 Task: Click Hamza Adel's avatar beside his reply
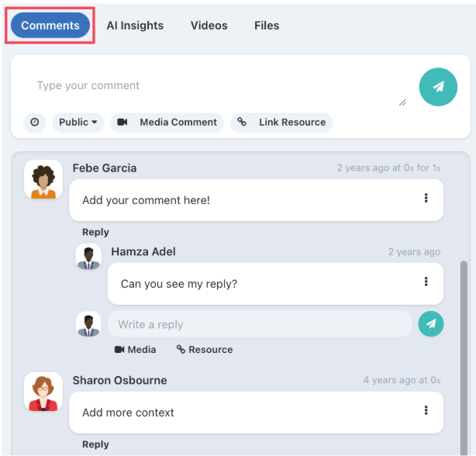click(x=88, y=257)
